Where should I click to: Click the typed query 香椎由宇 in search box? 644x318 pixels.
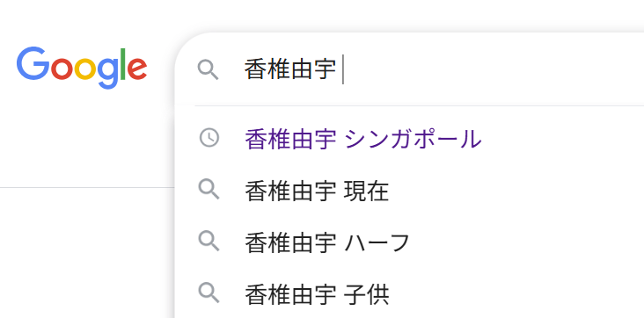290,69
